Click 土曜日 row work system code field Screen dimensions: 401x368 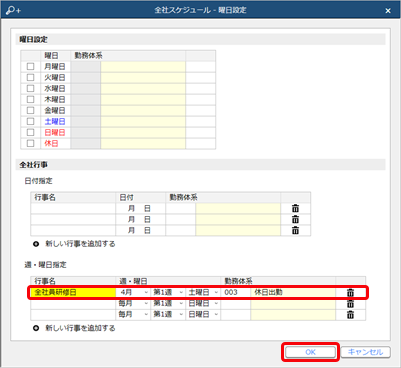coord(86,121)
